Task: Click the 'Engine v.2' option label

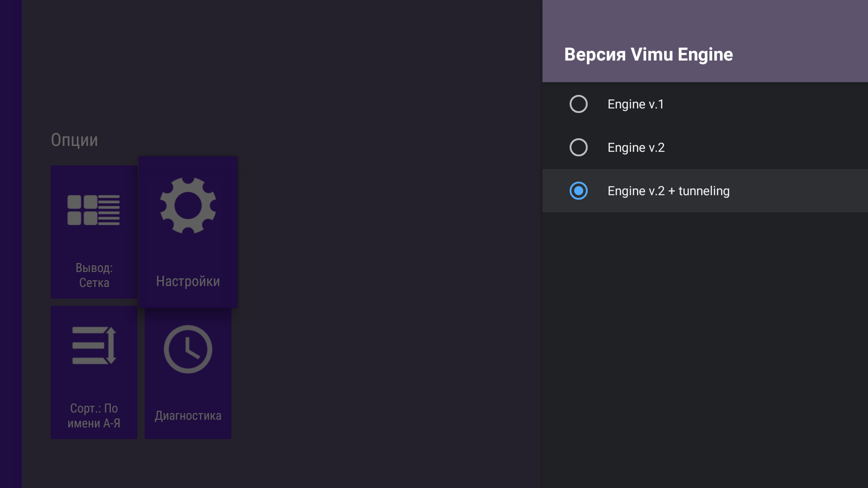Action: pos(636,147)
